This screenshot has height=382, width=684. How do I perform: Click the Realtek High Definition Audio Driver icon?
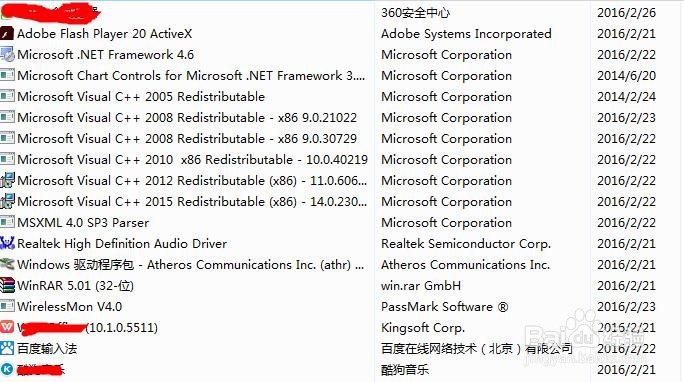[7, 243]
